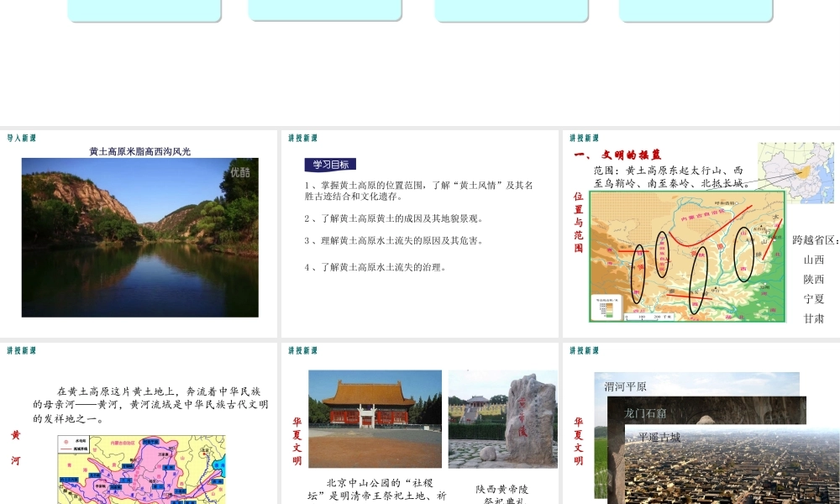Click the province name 陕西 in the province list
Viewport: 840px width, 504px height.
point(814,280)
